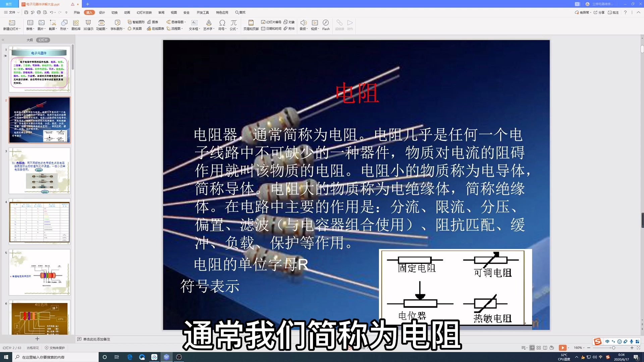Screen dimensions: 644x362
Task: Click the 对象 object icon
Action: [x=289, y=22]
